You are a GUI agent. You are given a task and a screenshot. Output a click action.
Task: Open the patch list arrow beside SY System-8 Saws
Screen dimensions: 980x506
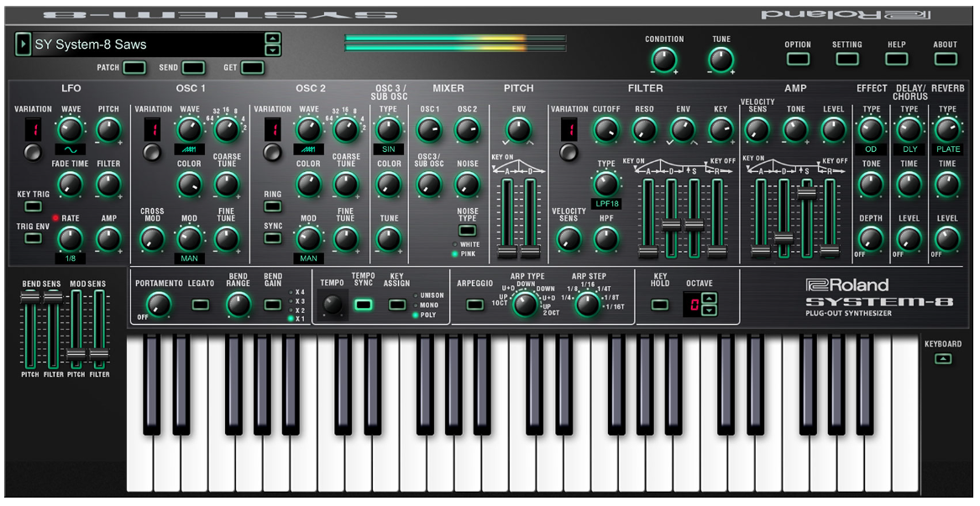click(23, 44)
